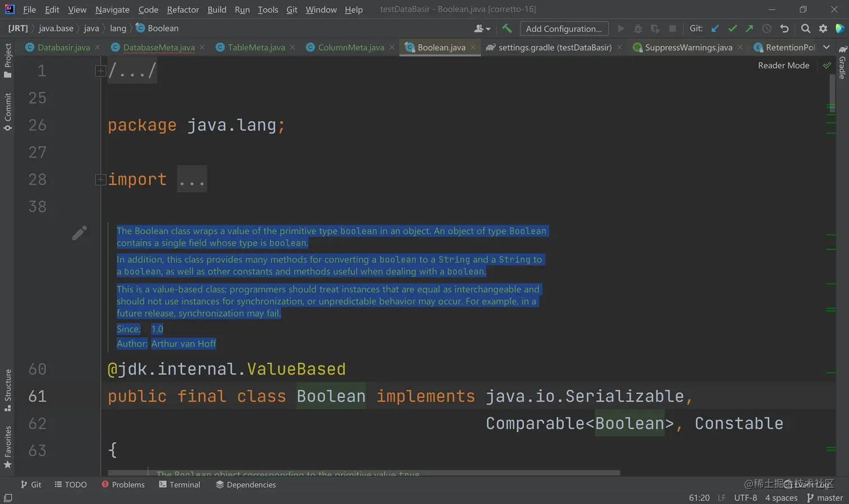Click the pencil edit doc icon in gutter
The image size is (849, 504).
pyautogui.click(x=79, y=233)
